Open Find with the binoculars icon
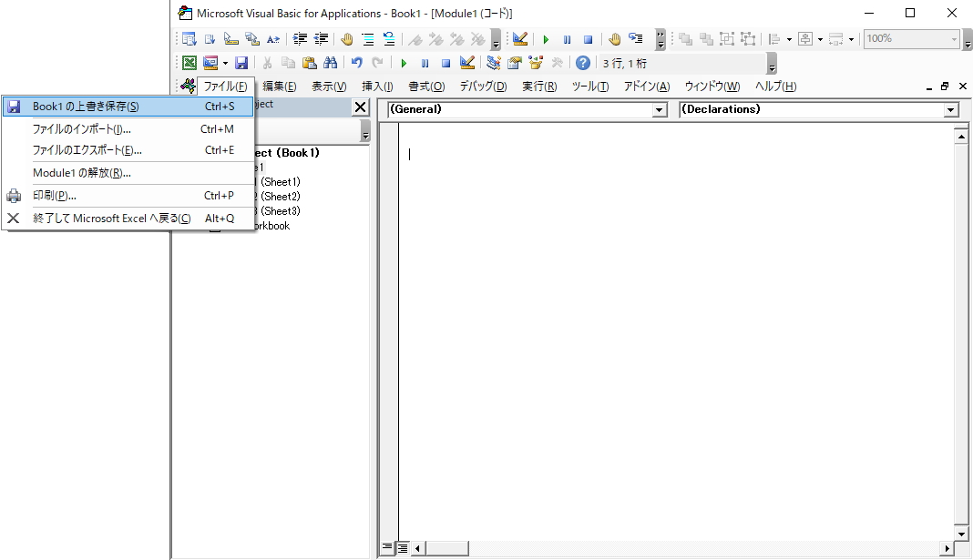The width and height of the screenshot is (973, 560). [x=331, y=63]
